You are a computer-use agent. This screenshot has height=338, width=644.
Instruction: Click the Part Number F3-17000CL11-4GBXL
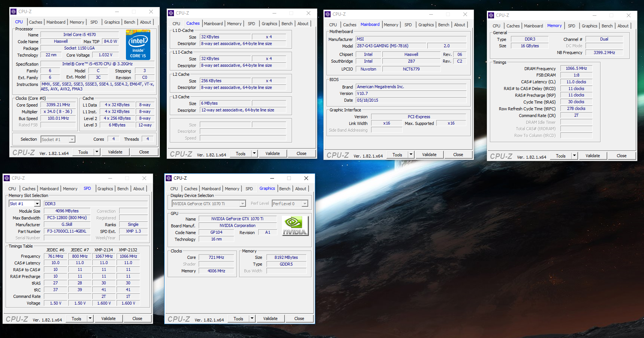[x=67, y=231]
